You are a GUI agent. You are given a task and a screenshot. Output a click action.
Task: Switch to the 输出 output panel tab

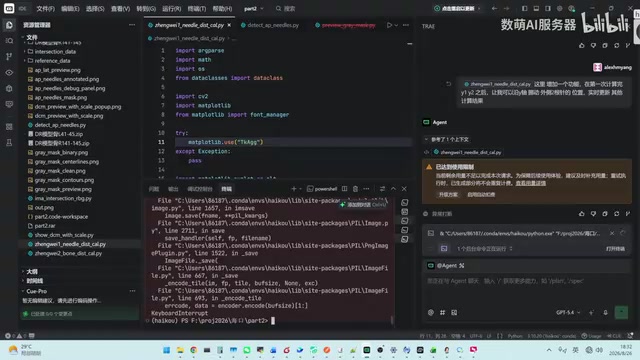(173, 189)
